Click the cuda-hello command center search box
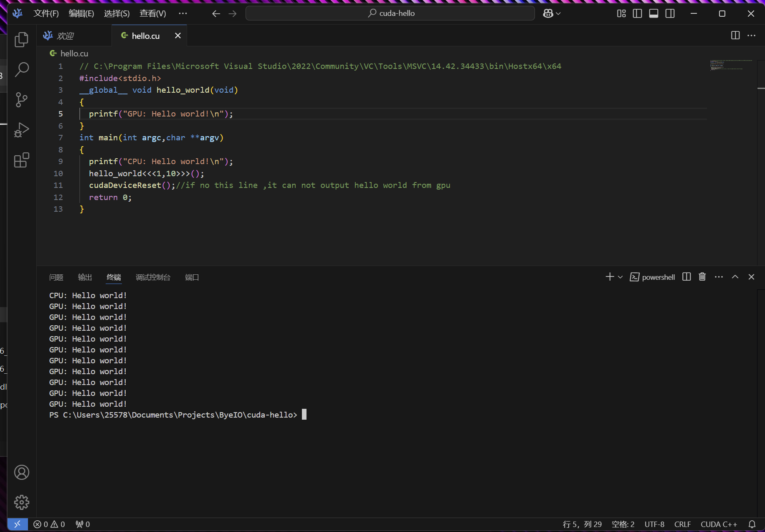765x532 pixels. [390, 13]
